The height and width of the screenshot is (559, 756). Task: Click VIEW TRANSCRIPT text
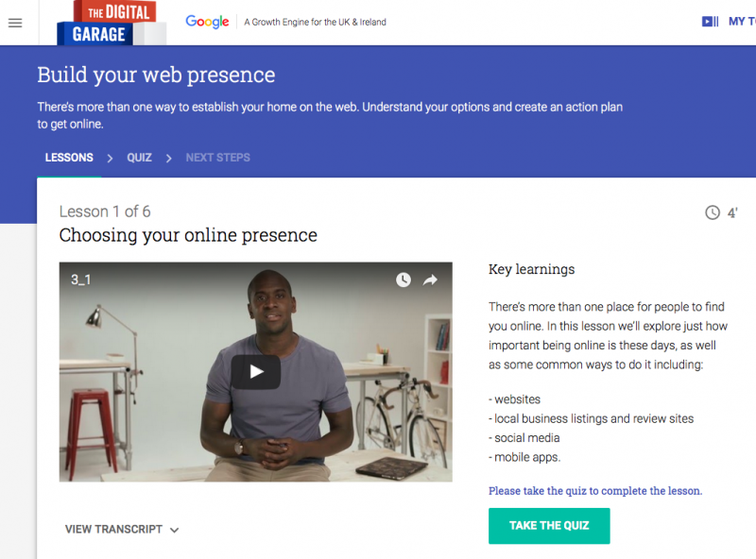click(113, 529)
